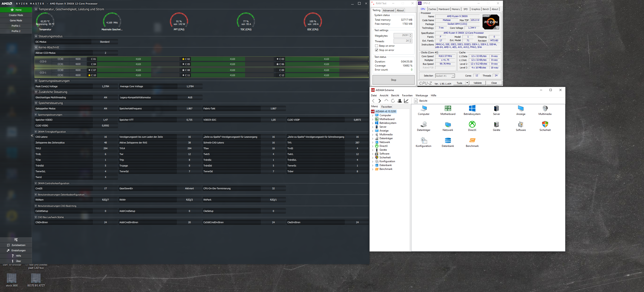Screen dimensions: 644x292
Task: Click the Megabytes input field in RAM Test
Action: point(401,35)
